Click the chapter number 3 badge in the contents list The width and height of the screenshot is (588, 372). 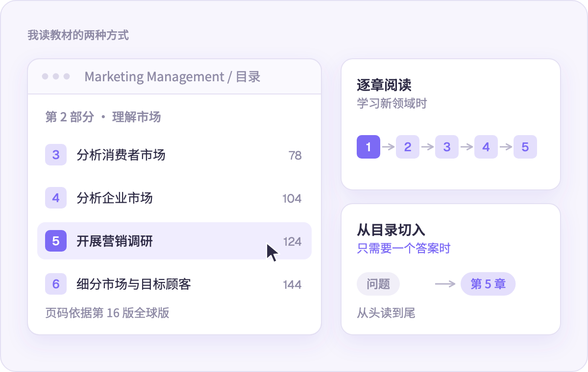(x=56, y=155)
